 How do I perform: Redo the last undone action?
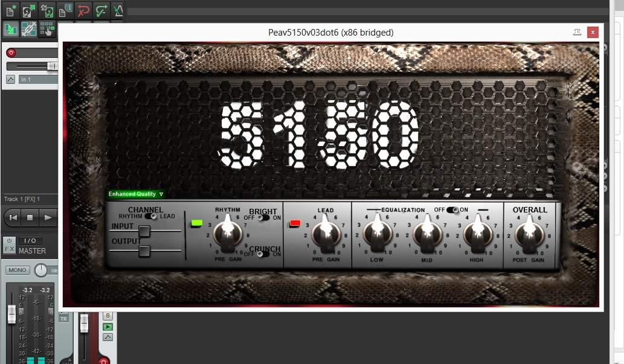coord(101,10)
